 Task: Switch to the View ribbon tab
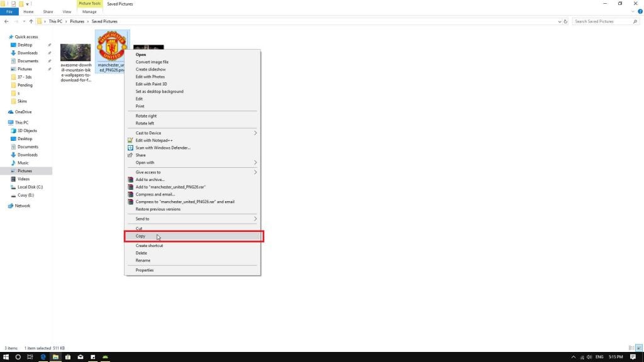pyautogui.click(x=66, y=11)
